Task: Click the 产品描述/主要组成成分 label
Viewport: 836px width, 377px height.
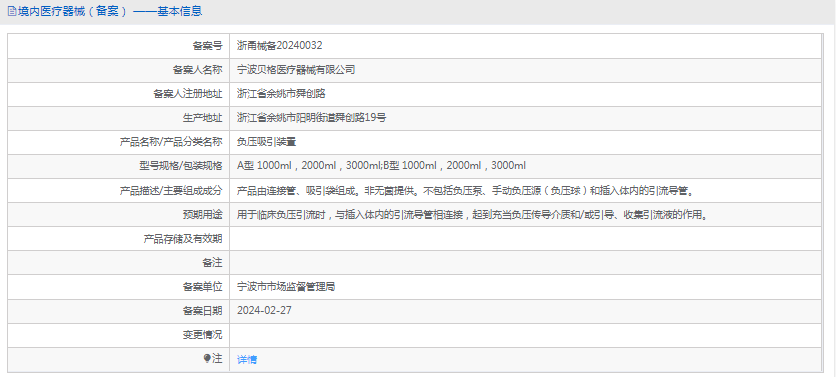Action: tap(171, 190)
